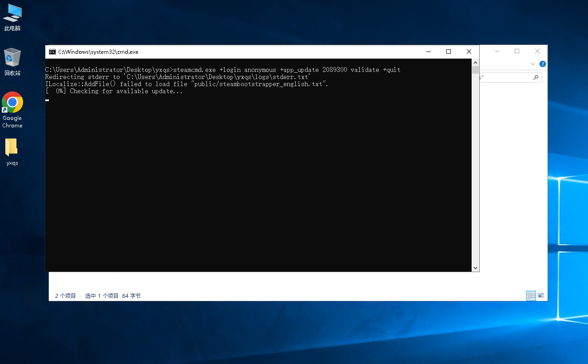This screenshot has width=588, height=364.
Task: Click the Google Chrome desktop shortcut
Action: pyautogui.click(x=12, y=109)
